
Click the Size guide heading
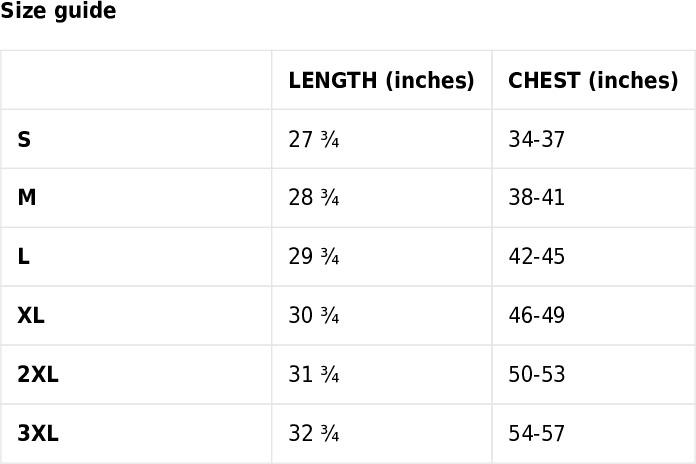58,10
